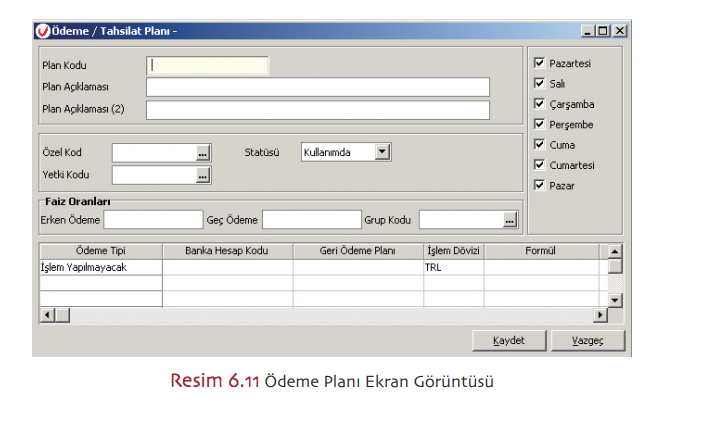The width and height of the screenshot is (716, 428).
Task: Click the table's vertical scroll down arrow
Action: [x=615, y=299]
